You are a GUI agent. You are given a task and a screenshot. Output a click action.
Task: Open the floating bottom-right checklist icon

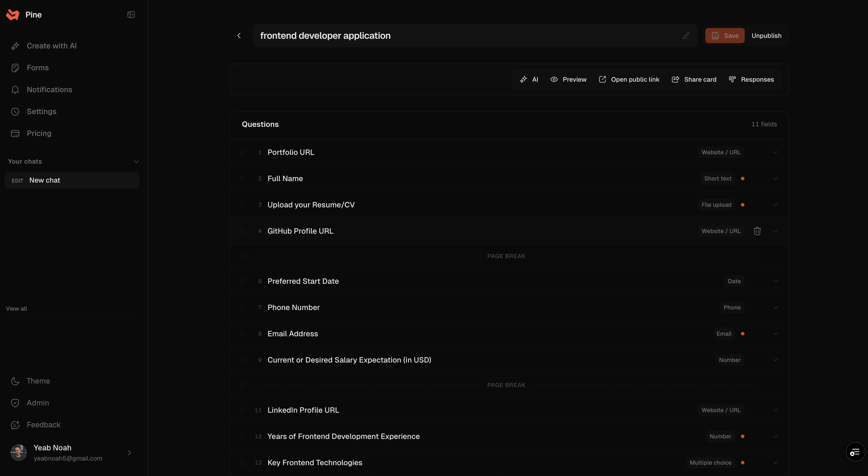[855, 452]
